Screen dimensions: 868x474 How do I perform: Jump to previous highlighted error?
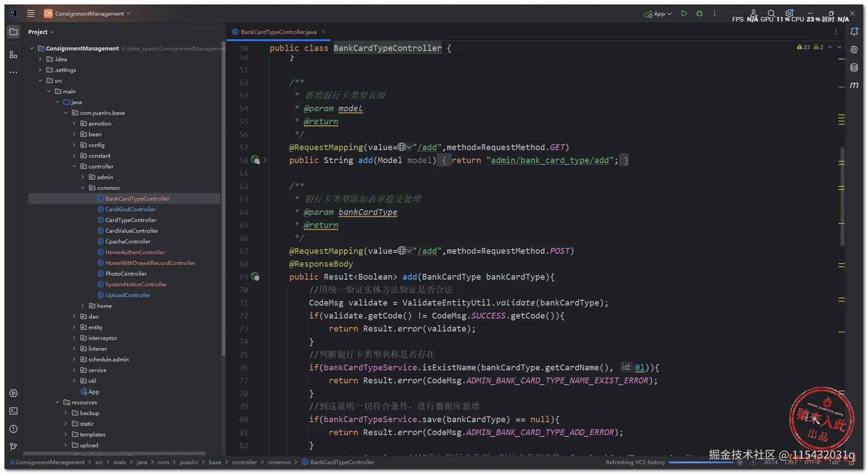[830, 47]
